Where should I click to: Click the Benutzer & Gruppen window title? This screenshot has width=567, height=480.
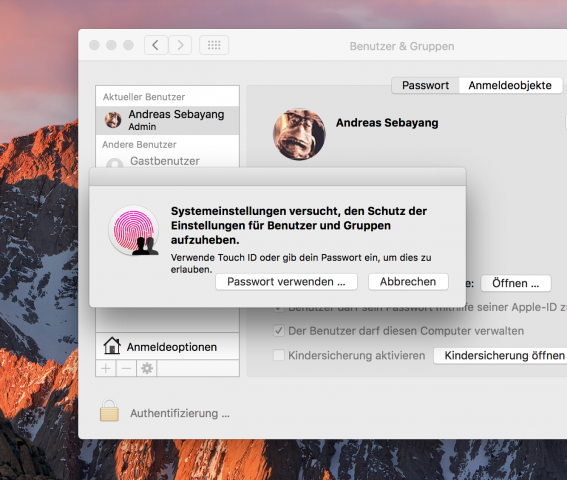(402, 46)
